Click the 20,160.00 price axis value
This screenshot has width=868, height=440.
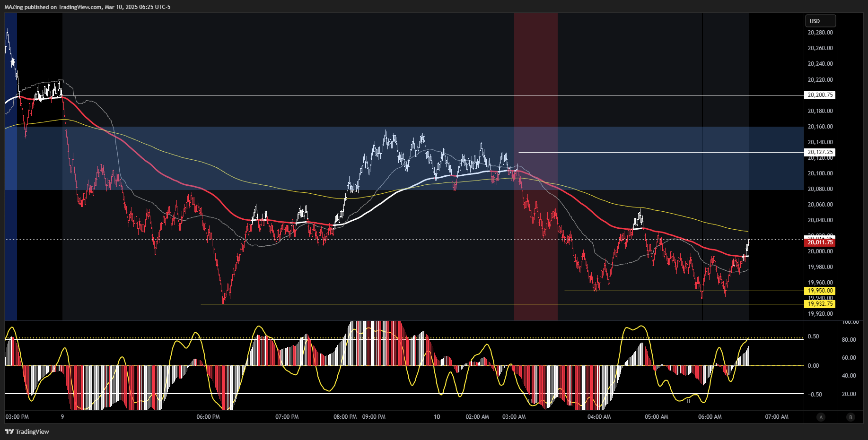tap(820, 127)
